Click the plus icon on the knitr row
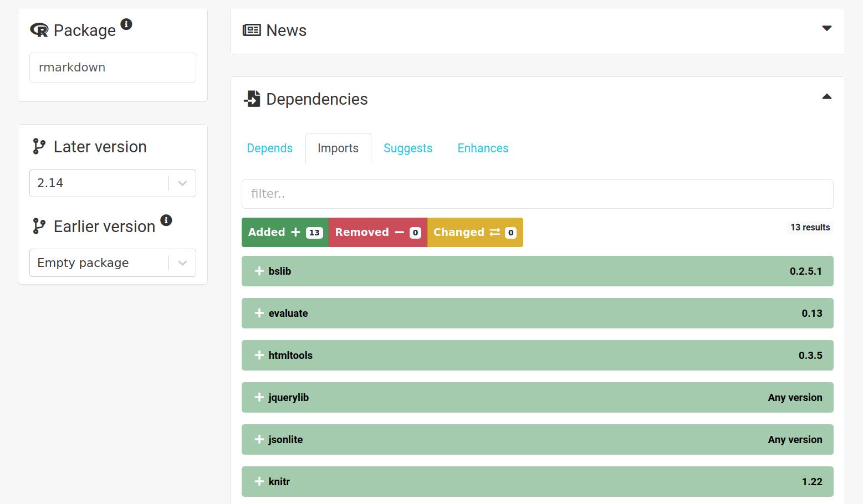The image size is (863, 504). point(259,481)
